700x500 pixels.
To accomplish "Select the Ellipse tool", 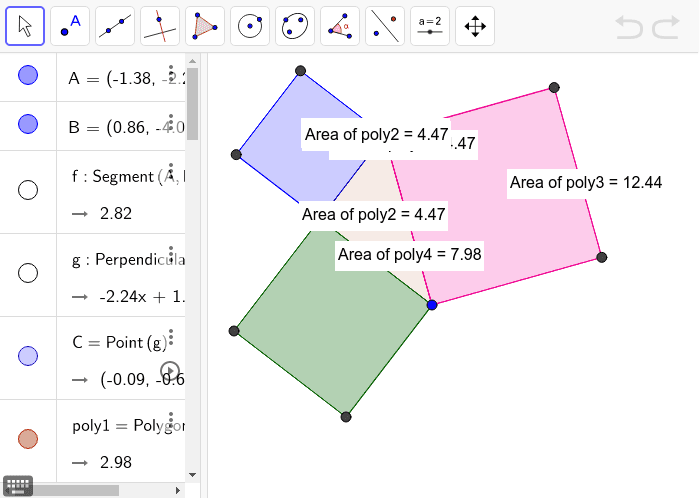I will pos(295,26).
